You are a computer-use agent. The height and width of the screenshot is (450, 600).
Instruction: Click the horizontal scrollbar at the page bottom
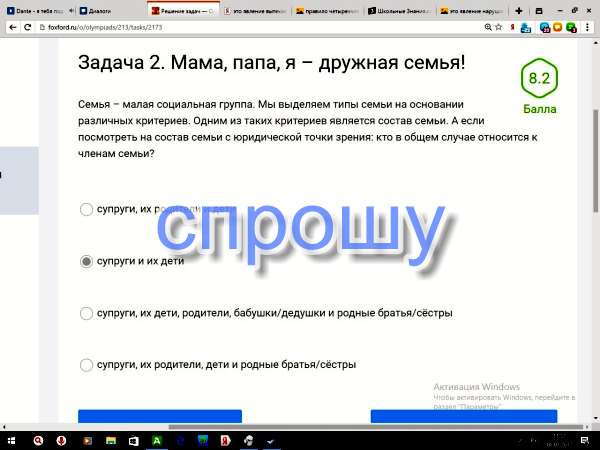pos(300,427)
